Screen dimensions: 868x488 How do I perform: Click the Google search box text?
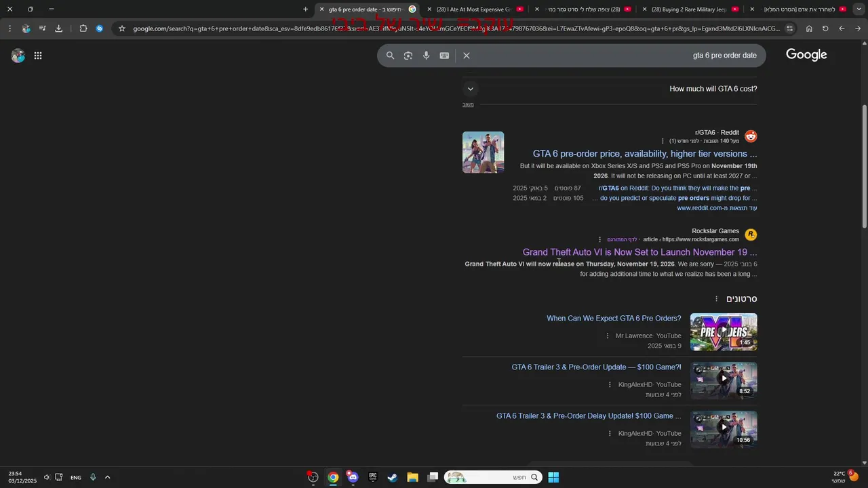724,56
